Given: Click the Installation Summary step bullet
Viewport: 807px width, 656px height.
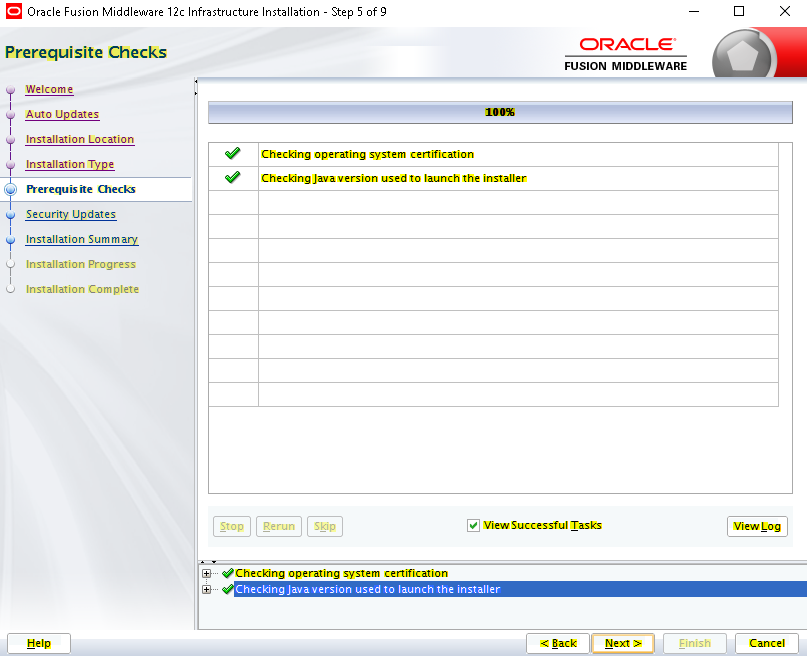Looking at the screenshot, I should click(x=10, y=239).
